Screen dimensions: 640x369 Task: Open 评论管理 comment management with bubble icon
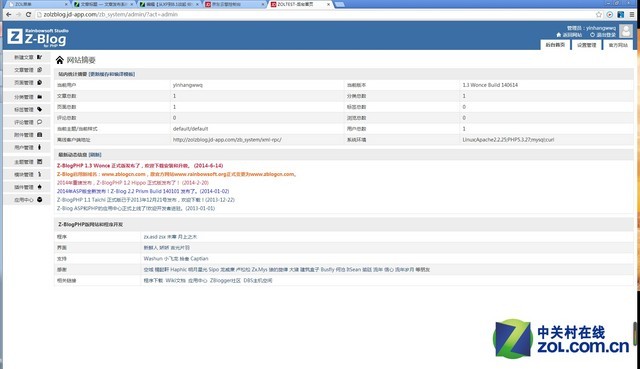27,122
